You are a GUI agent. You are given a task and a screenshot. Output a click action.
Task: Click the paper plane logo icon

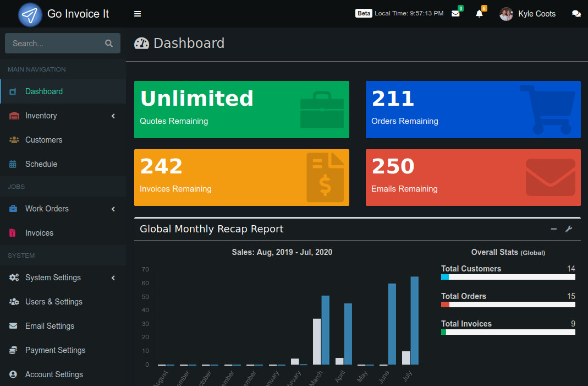(30, 14)
